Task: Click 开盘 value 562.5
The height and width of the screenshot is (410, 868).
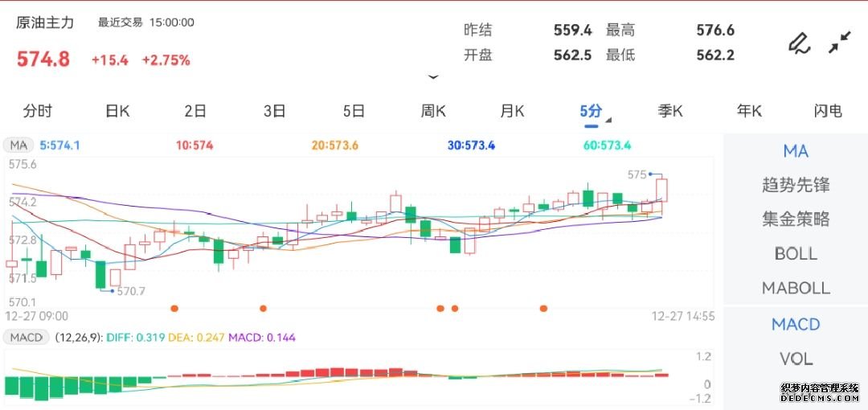Action: coord(572,55)
